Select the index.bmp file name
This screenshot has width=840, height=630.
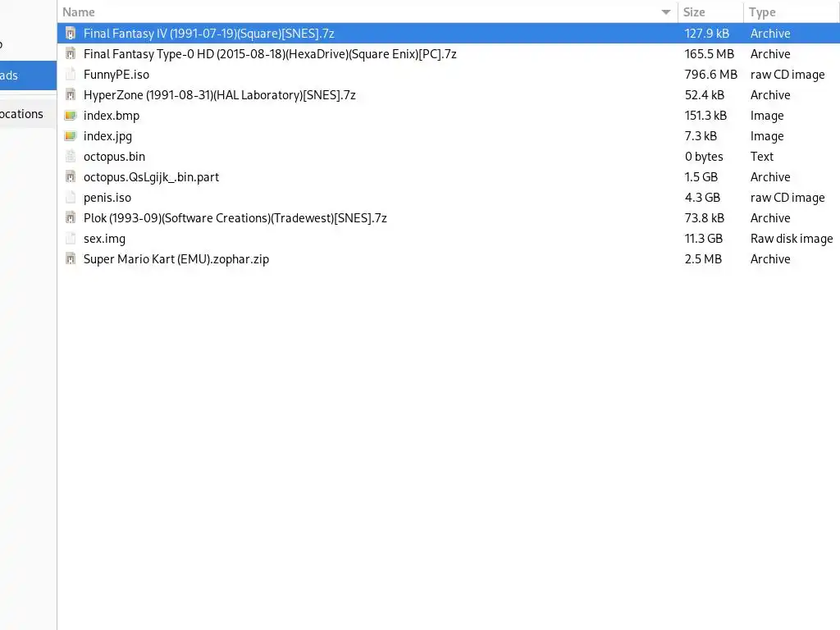click(112, 115)
